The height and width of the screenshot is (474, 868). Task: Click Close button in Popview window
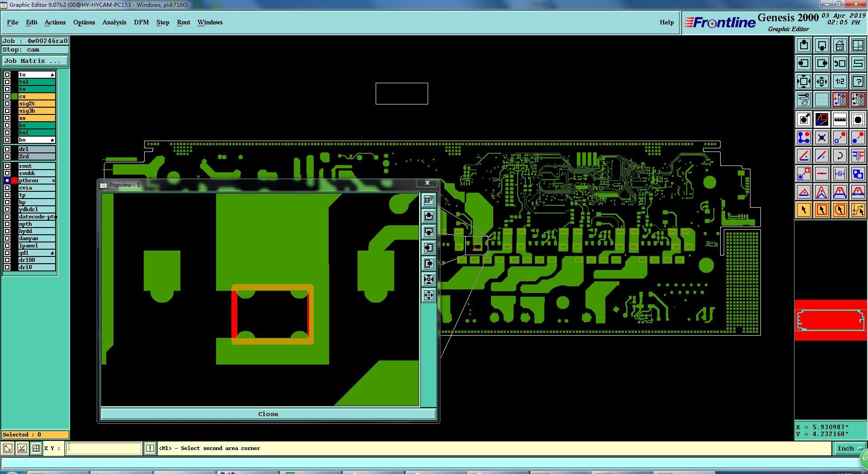268,414
